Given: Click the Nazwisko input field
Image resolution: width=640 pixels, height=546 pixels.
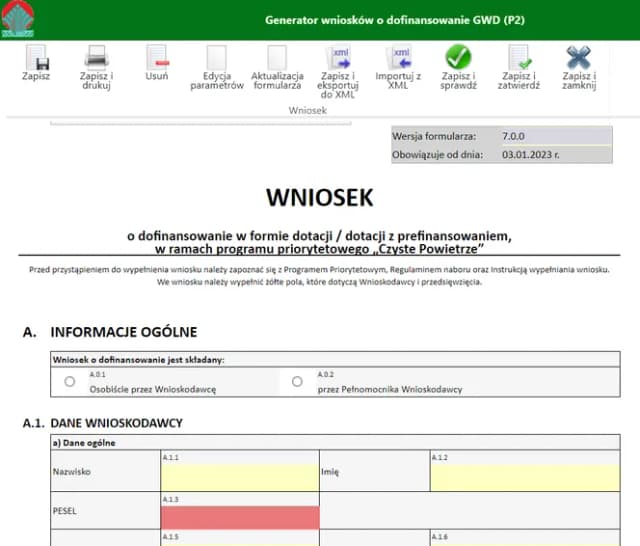Looking at the screenshot, I should [x=239, y=478].
